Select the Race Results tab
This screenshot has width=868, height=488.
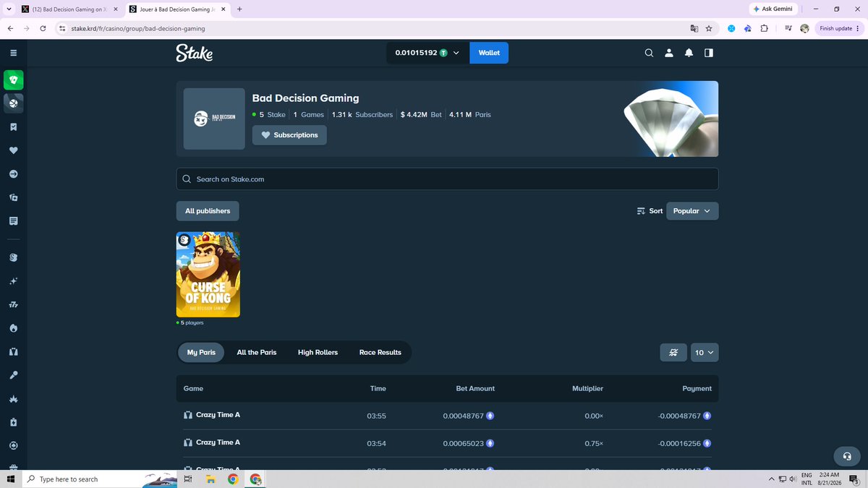pyautogui.click(x=380, y=352)
